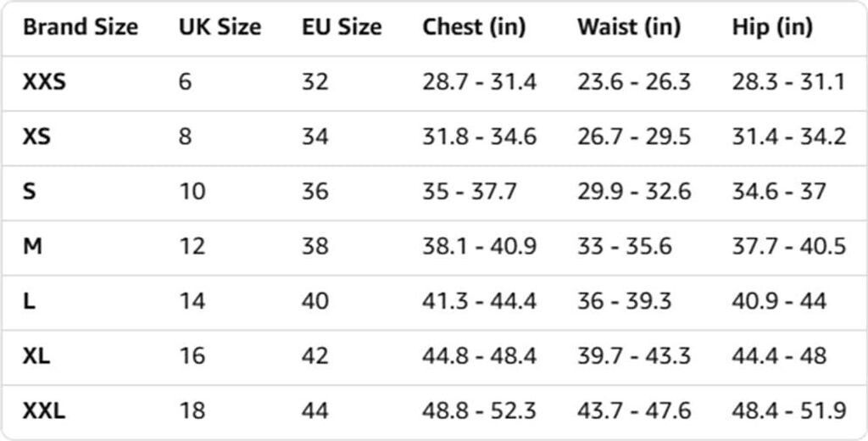Click chest measurement 28.7 - 31.4
The image size is (868, 441).
[x=479, y=82]
